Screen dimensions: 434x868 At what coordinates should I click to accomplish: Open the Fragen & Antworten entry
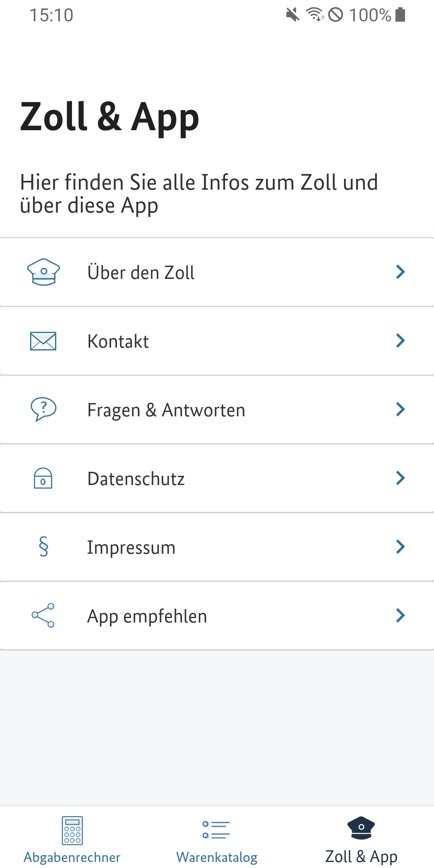point(166,410)
